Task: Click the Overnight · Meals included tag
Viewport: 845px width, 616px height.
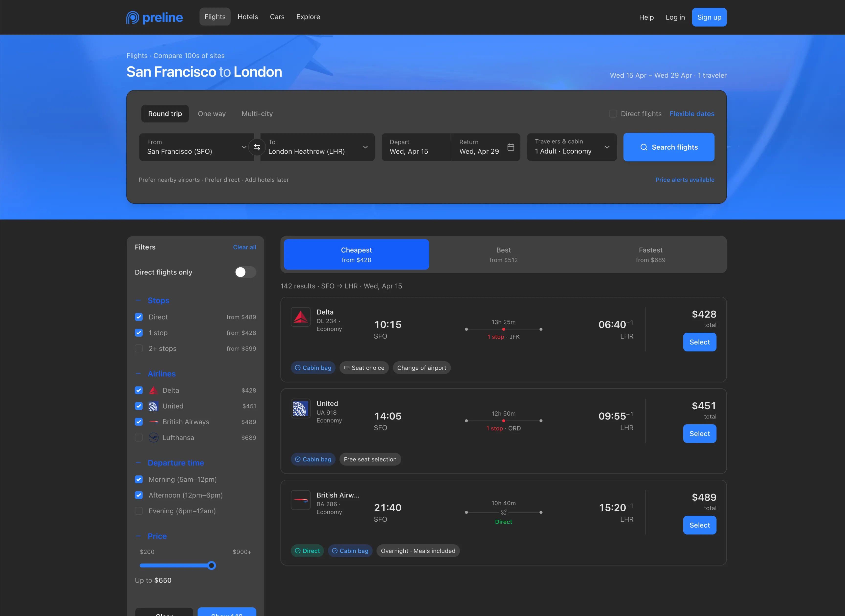Action: pos(418,551)
